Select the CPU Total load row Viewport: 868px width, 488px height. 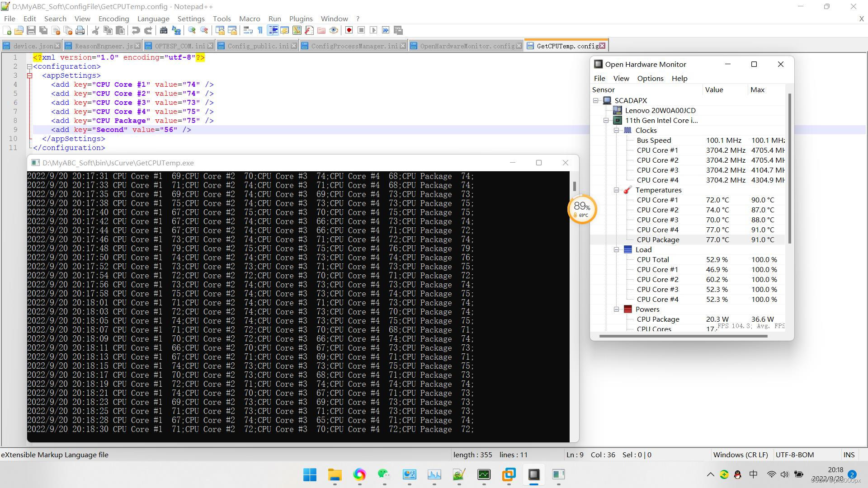click(x=688, y=259)
